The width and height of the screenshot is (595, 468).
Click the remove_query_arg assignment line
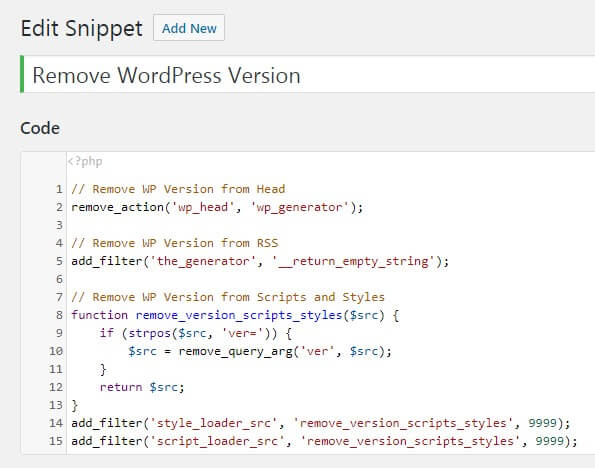tap(260, 351)
